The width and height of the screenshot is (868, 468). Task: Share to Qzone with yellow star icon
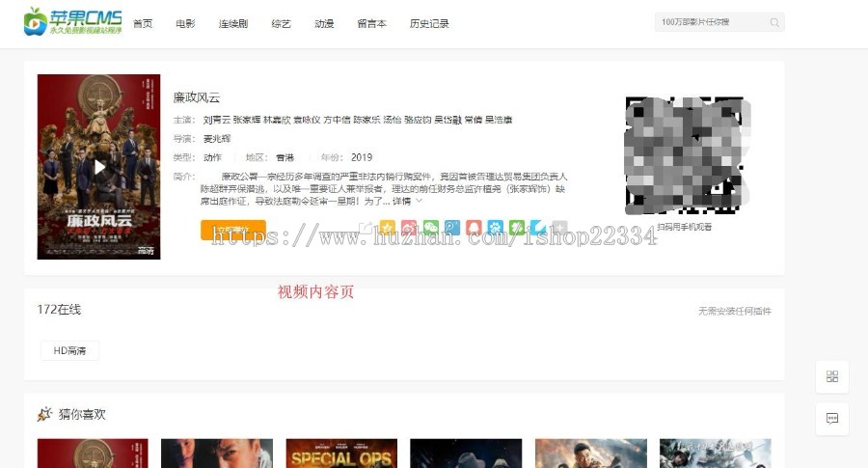(x=388, y=228)
